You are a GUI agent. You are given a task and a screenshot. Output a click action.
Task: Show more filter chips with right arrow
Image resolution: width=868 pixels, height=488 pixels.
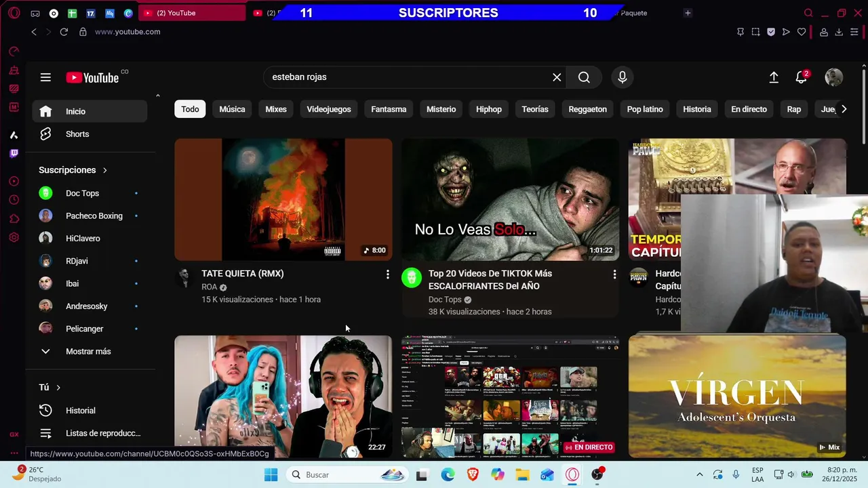pyautogui.click(x=844, y=109)
